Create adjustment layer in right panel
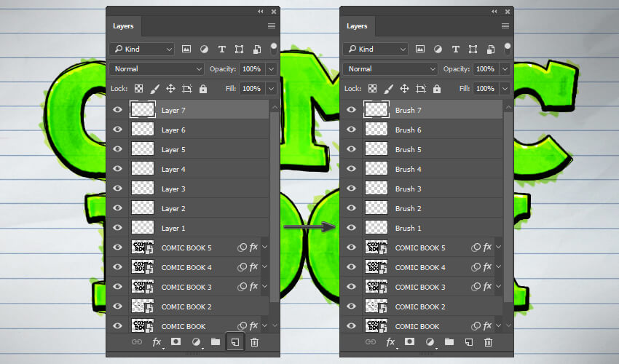This screenshot has height=364, width=619. coord(430,342)
